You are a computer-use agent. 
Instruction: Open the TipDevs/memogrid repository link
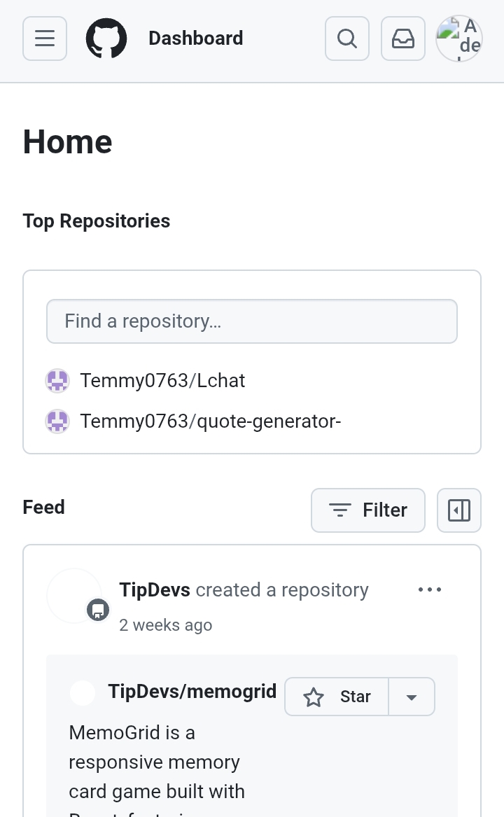pyautogui.click(x=192, y=692)
